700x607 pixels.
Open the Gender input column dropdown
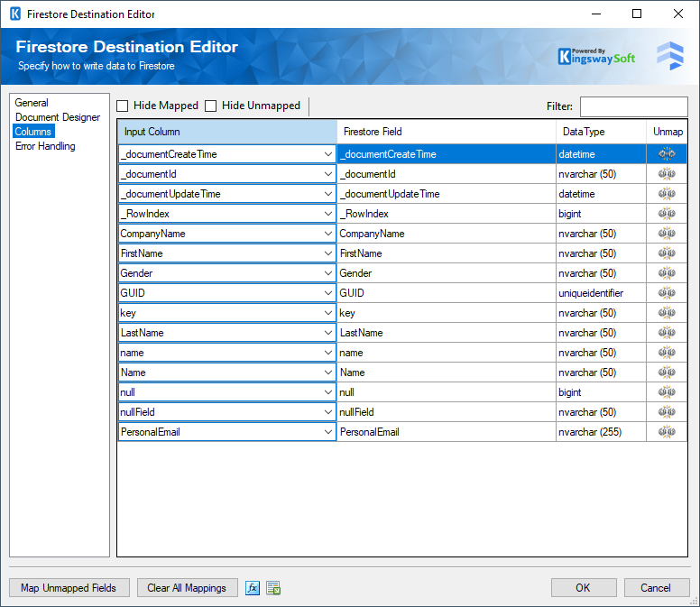point(328,273)
